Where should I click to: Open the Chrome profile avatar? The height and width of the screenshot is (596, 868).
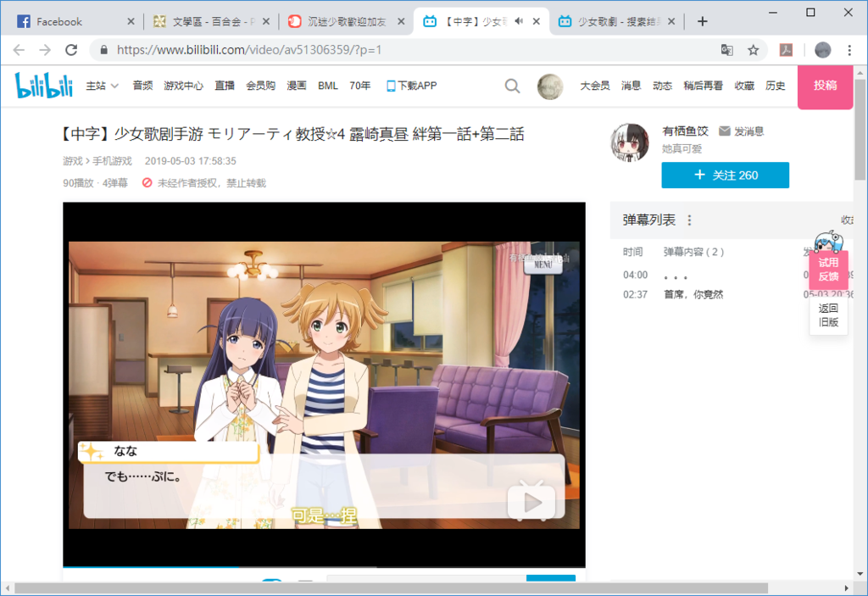tap(822, 50)
